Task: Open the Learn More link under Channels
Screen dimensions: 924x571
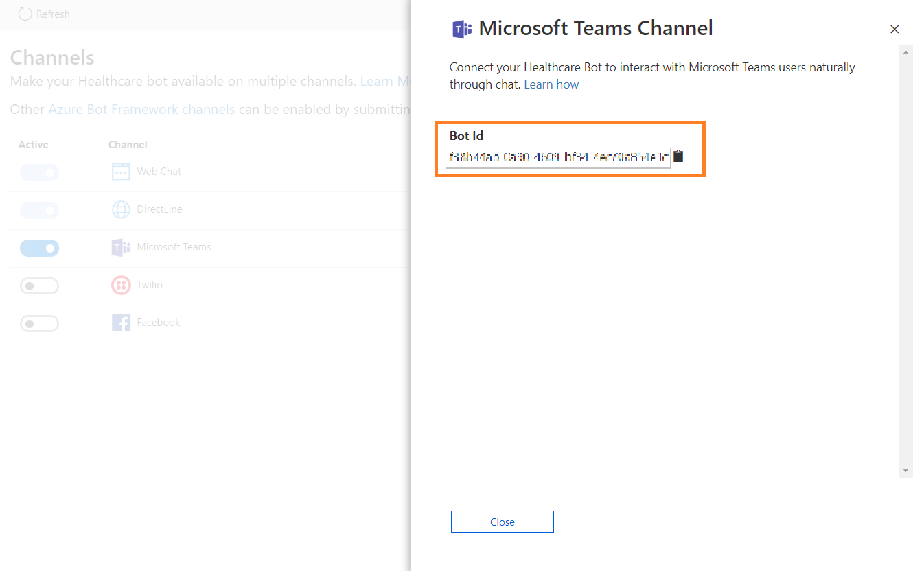Action: coord(385,81)
